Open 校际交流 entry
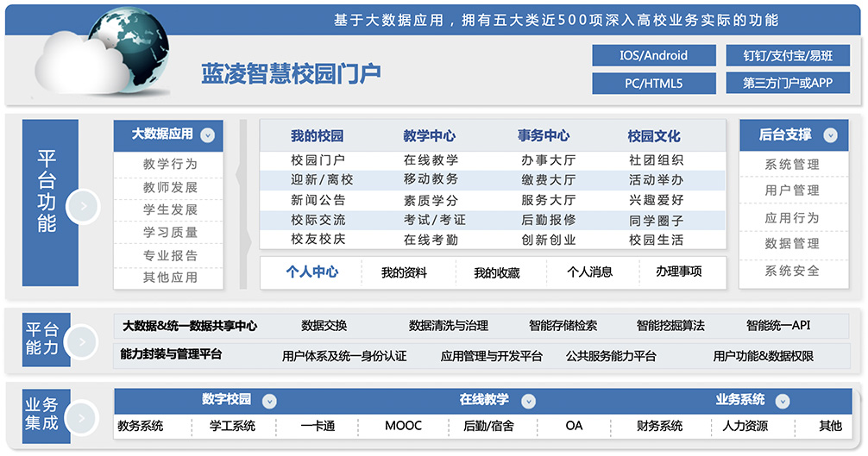 tap(318, 220)
